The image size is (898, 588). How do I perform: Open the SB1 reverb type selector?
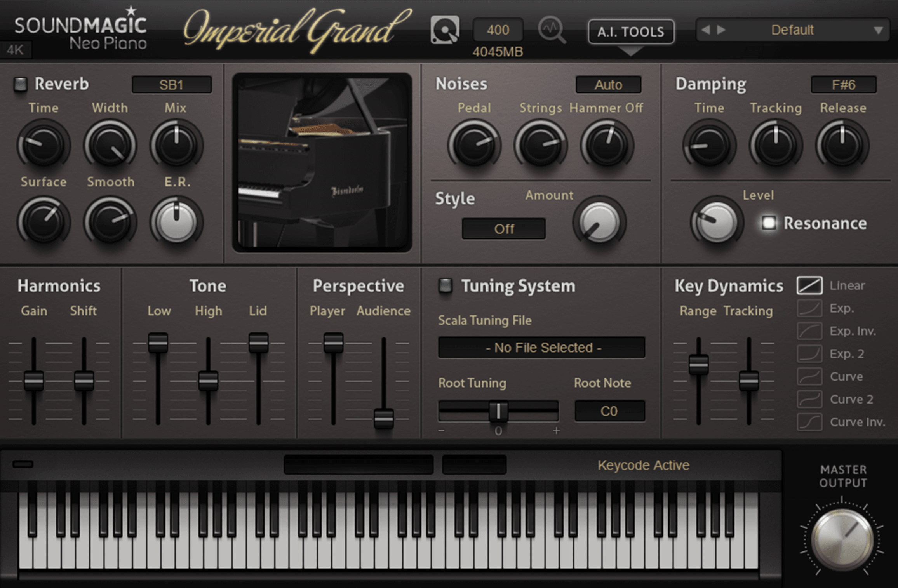click(x=172, y=85)
